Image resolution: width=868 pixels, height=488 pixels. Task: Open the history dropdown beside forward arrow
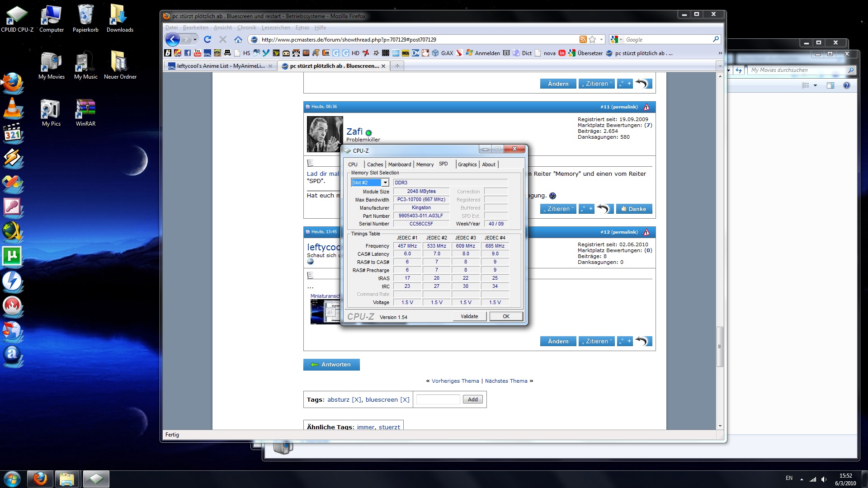tap(195, 39)
